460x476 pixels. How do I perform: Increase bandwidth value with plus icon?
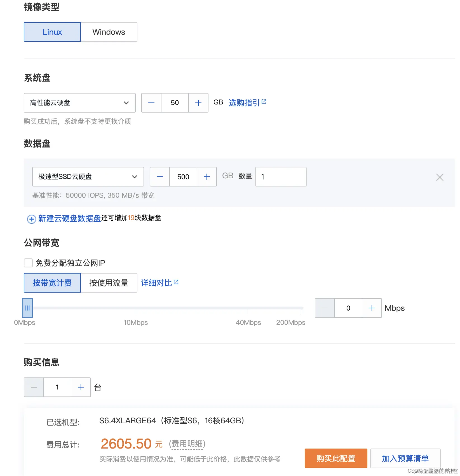(x=372, y=308)
